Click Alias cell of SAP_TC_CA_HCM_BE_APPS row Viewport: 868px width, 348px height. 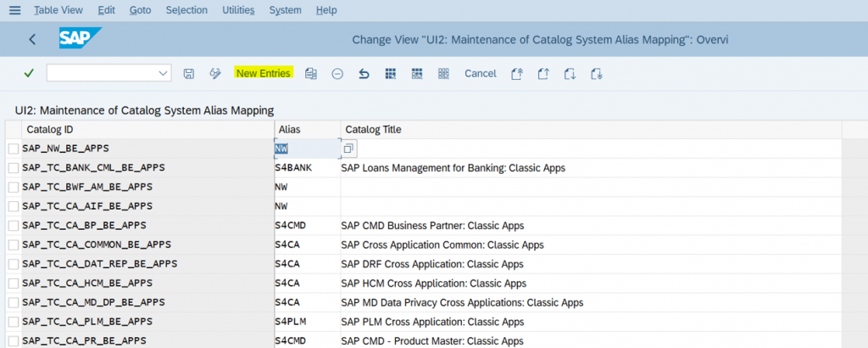point(307,283)
